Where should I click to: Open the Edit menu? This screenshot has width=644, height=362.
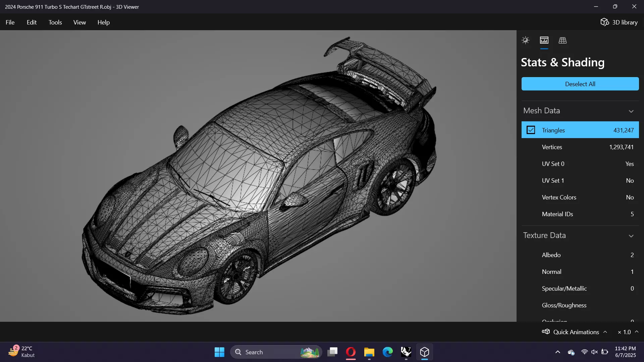coord(32,22)
